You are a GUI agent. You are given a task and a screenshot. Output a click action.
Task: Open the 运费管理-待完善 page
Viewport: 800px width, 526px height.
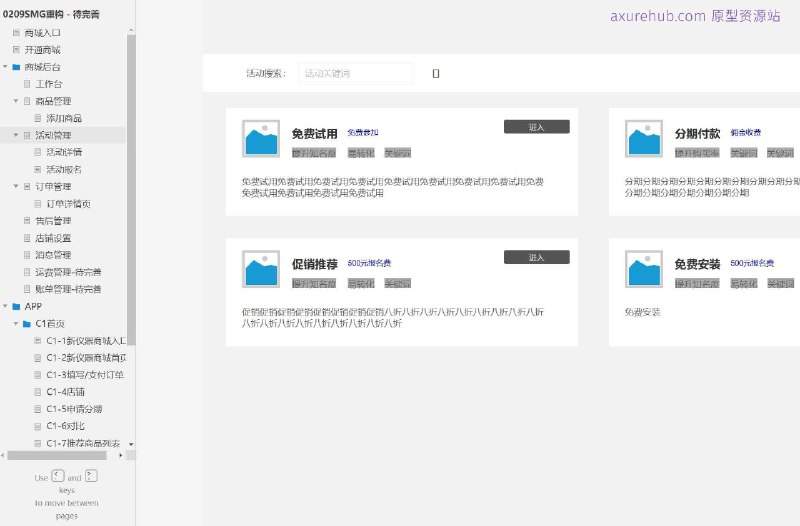click(x=68, y=272)
